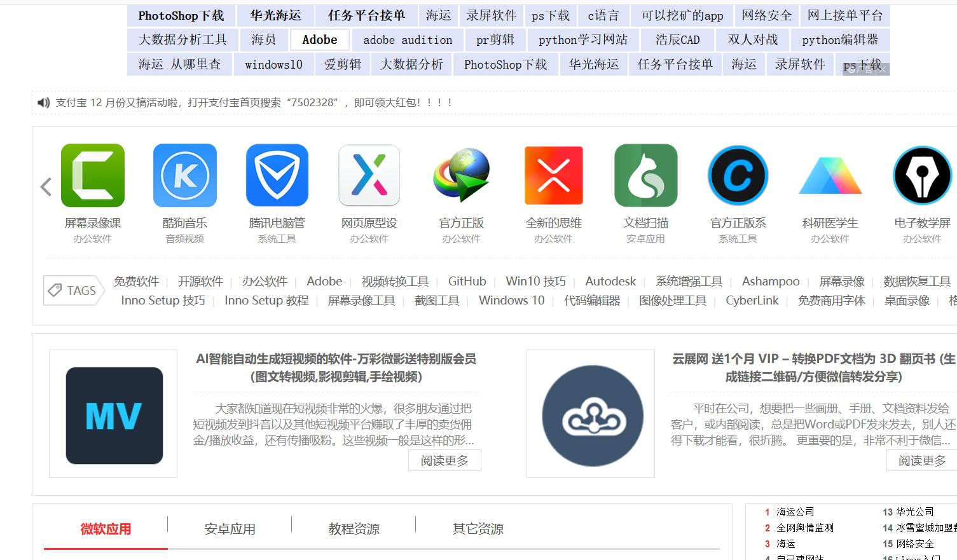Click the 可以挖矿的app ad keyword

[682, 15]
